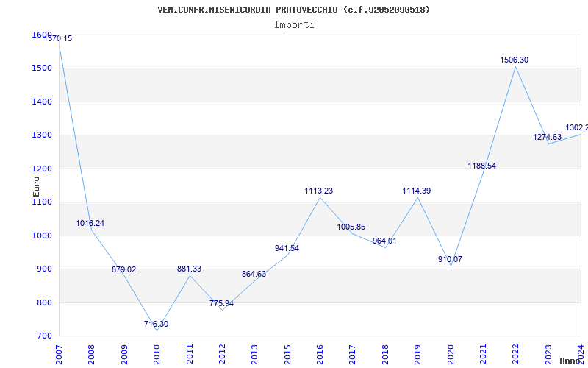Select the 2022 x-axis label

516,354
